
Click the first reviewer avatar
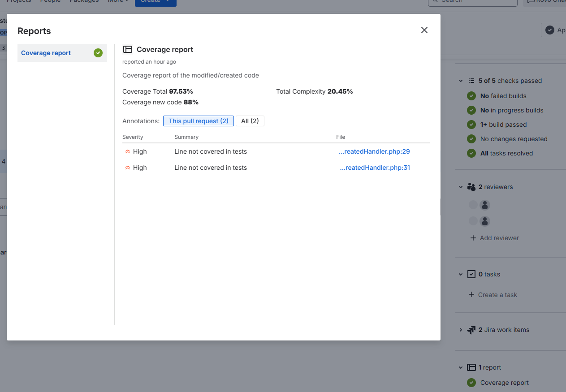pyautogui.click(x=484, y=205)
